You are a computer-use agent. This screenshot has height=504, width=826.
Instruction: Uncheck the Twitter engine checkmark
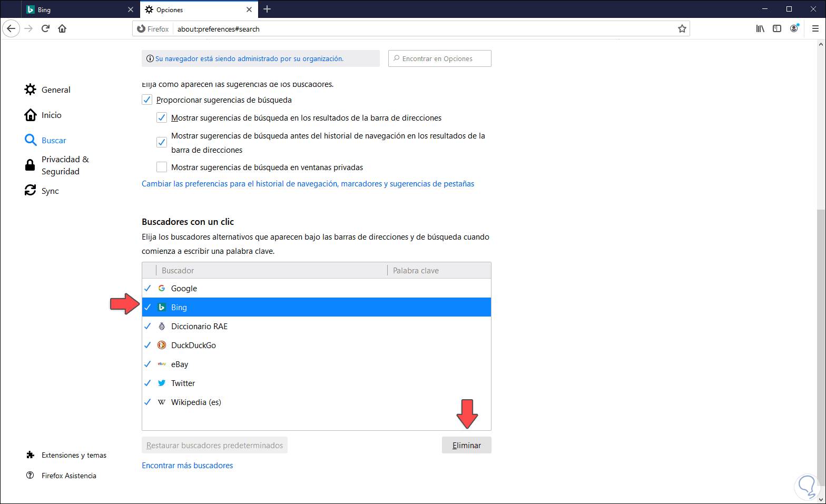point(147,383)
